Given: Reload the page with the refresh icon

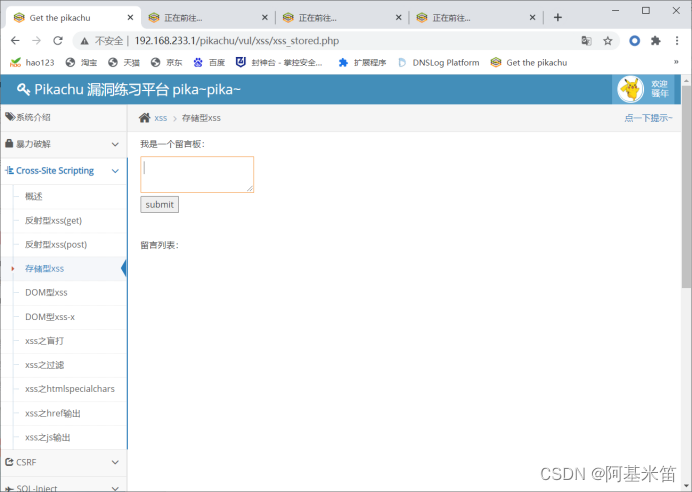Looking at the screenshot, I should (x=58, y=41).
